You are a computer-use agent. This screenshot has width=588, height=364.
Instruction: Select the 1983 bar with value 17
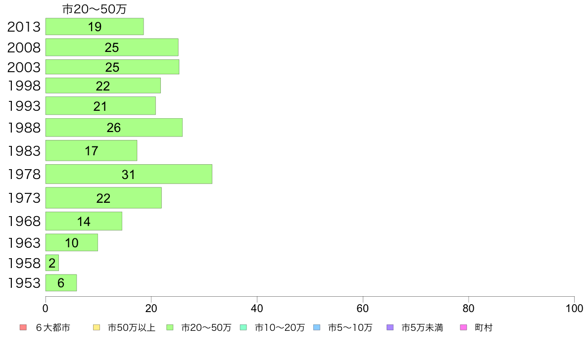coord(91,150)
